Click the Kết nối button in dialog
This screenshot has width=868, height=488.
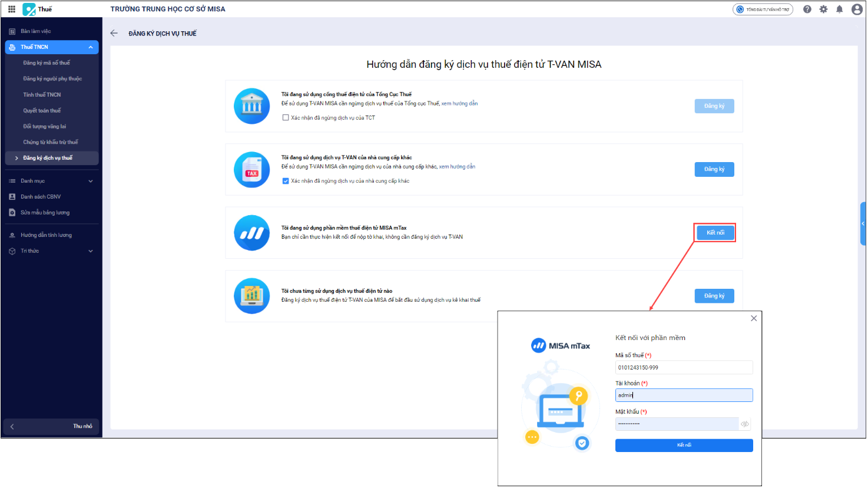[x=684, y=446]
